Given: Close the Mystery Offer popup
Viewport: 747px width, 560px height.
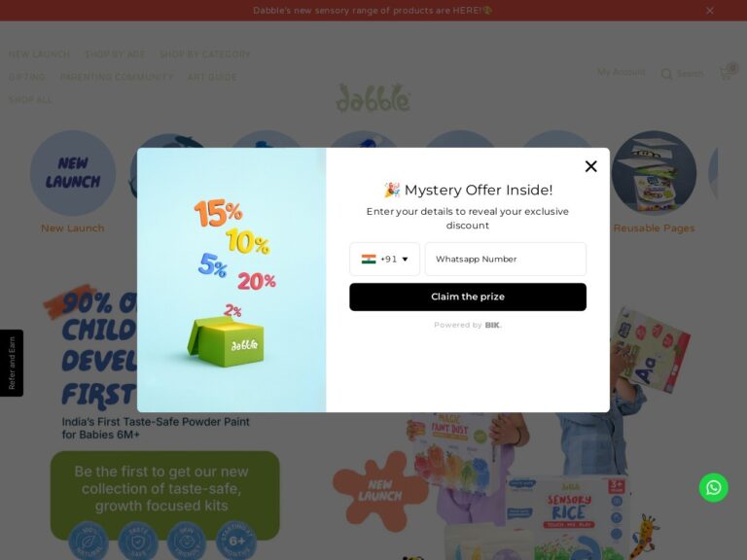Looking at the screenshot, I should click(590, 166).
